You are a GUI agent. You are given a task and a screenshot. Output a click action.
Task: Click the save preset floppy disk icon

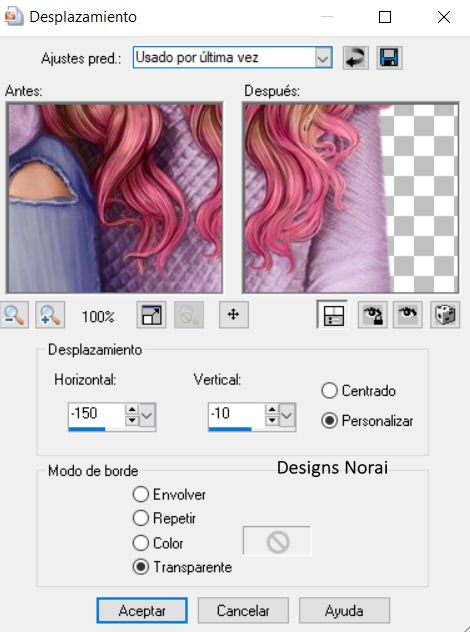pyautogui.click(x=389, y=58)
